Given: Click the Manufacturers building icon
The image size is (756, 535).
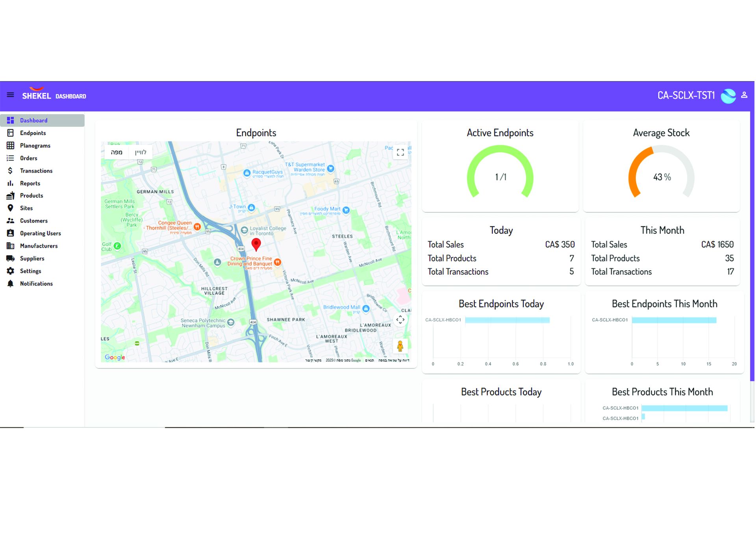Looking at the screenshot, I should tap(11, 246).
